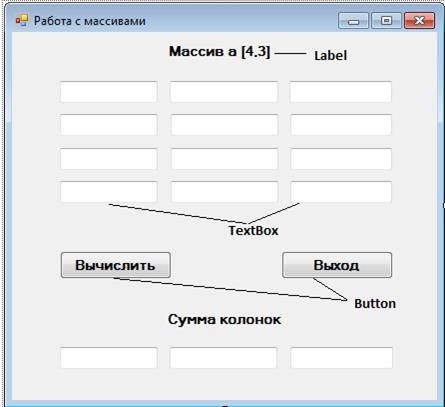Focus the first row, second column array textbox
Viewport: 445px width, 407px height.
pos(224,92)
